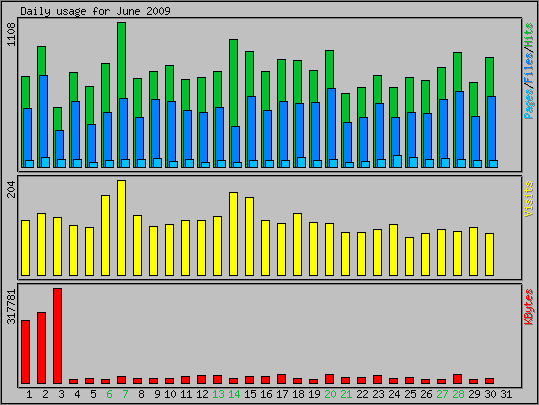Click the green day label 7

click(x=125, y=394)
